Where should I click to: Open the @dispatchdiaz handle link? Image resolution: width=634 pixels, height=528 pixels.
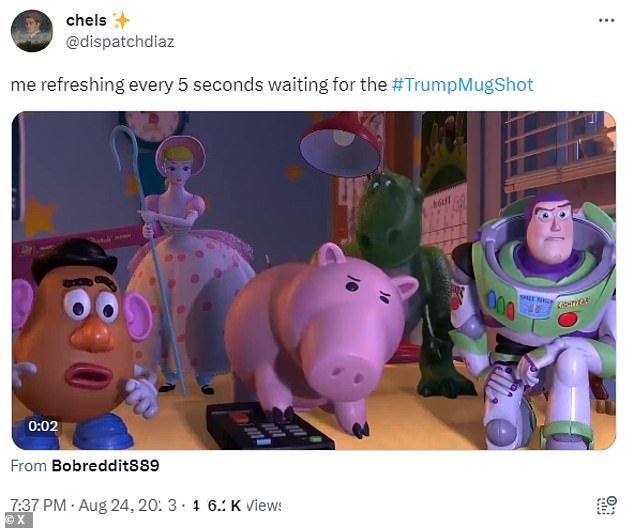point(120,42)
